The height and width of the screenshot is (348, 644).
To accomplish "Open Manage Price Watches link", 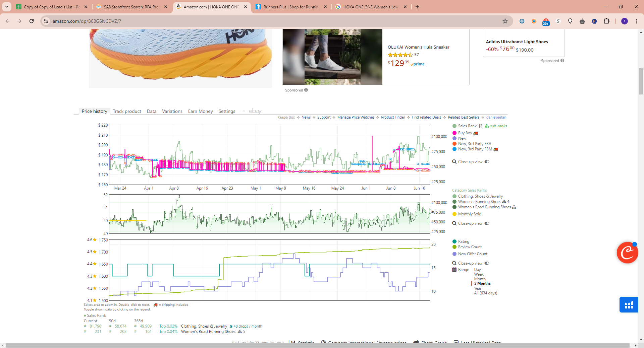I will [356, 117].
